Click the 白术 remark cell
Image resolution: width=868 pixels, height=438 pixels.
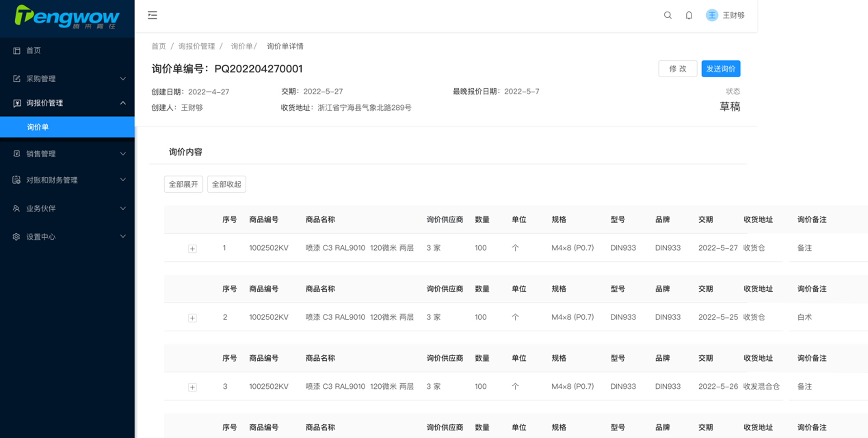coord(805,317)
